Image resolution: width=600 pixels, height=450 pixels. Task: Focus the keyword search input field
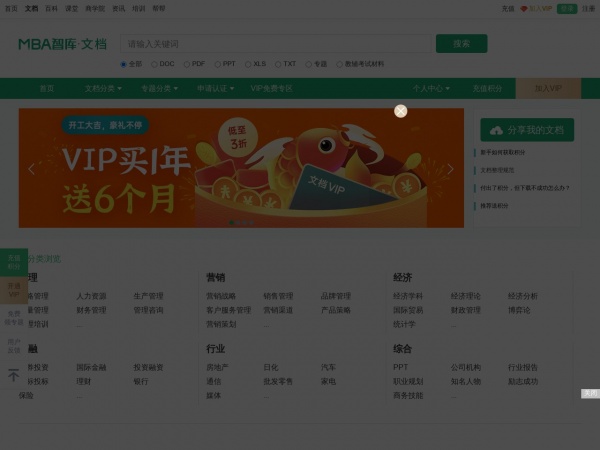(x=276, y=44)
